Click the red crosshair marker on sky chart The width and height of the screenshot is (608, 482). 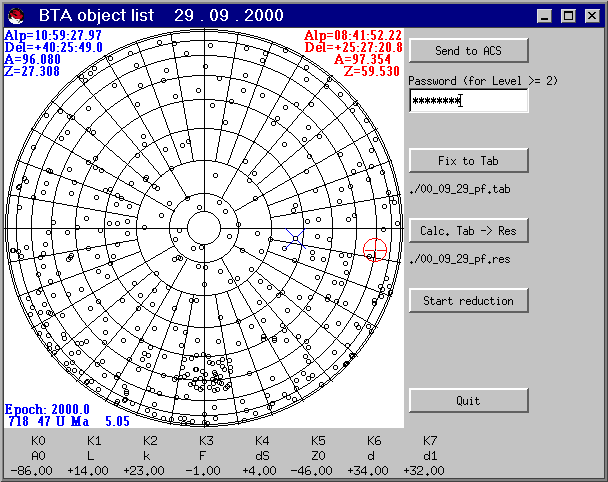point(375,250)
